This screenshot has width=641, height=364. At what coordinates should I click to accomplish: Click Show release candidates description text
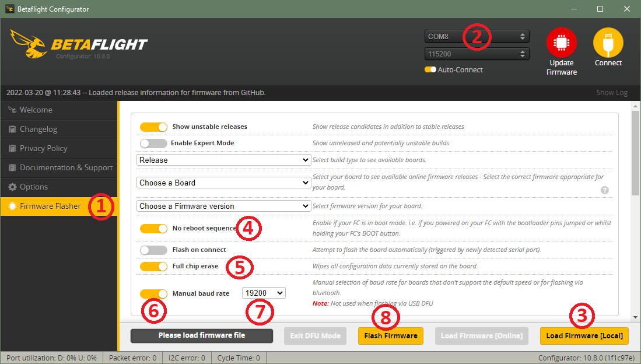pyautogui.click(x=388, y=127)
